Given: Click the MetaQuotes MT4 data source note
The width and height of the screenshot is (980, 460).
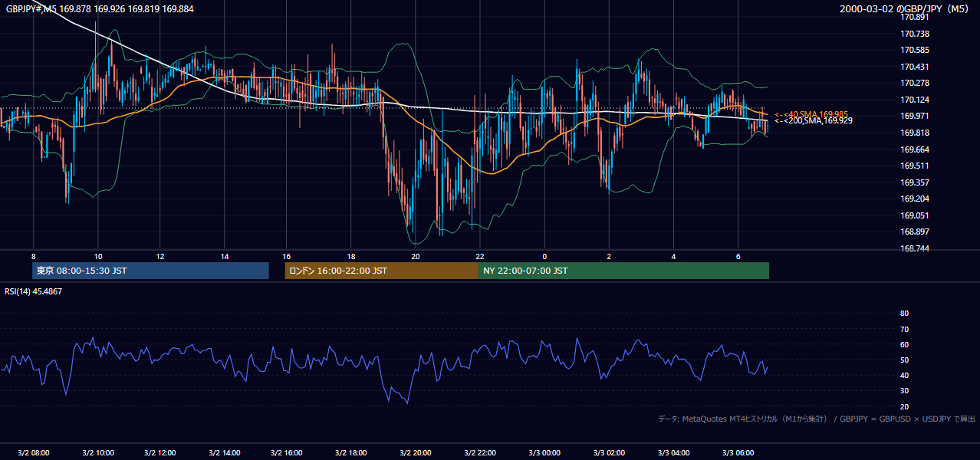Looking at the screenshot, I should (817, 419).
